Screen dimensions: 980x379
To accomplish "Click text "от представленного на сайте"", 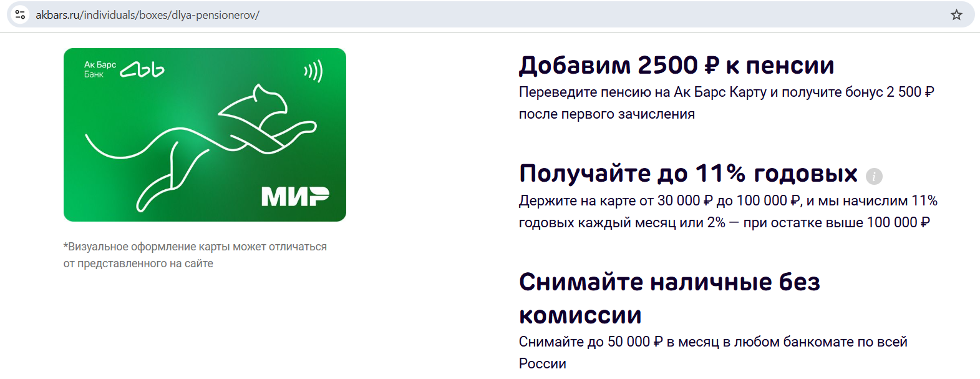I will coord(138,263).
